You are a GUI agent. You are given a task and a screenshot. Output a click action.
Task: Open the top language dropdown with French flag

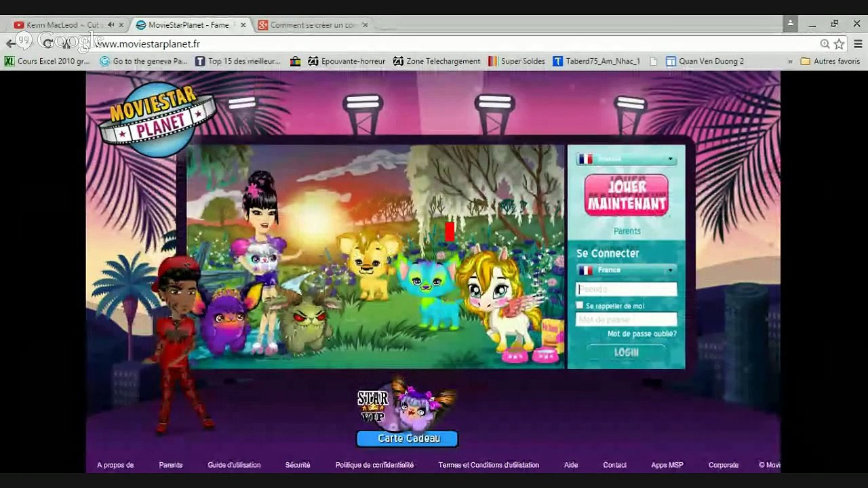point(626,159)
